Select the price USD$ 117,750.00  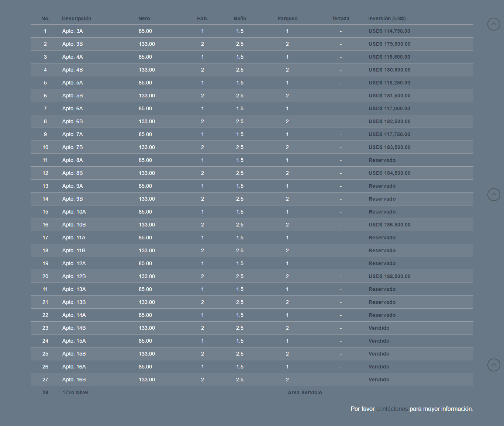tap(389, 135)
